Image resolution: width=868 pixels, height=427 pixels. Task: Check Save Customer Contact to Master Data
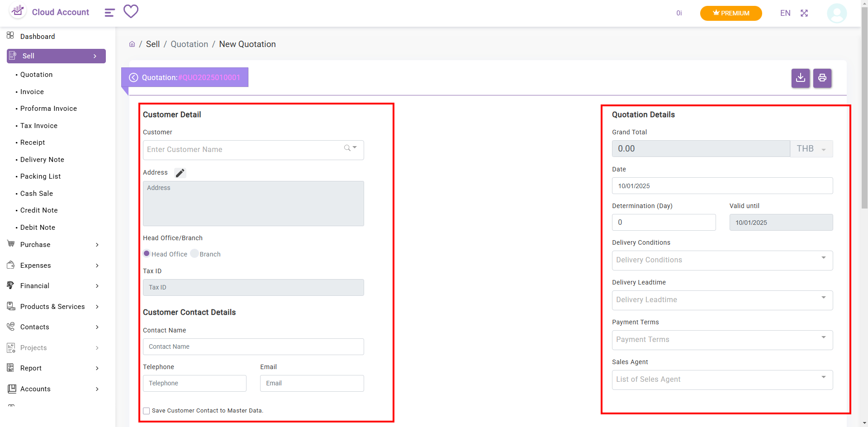[147, 411]
